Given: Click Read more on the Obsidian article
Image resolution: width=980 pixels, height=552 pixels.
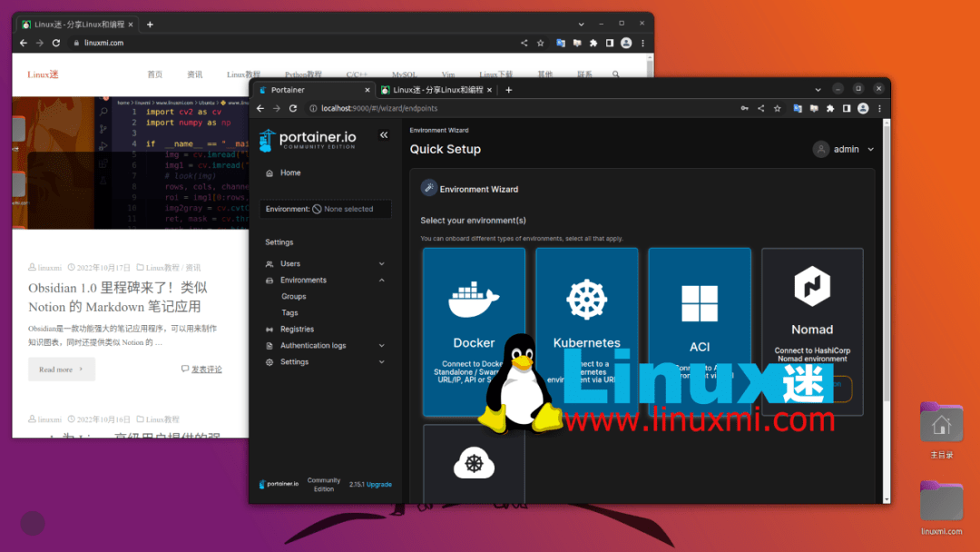Looking at the screenshot, I should 61,370.
